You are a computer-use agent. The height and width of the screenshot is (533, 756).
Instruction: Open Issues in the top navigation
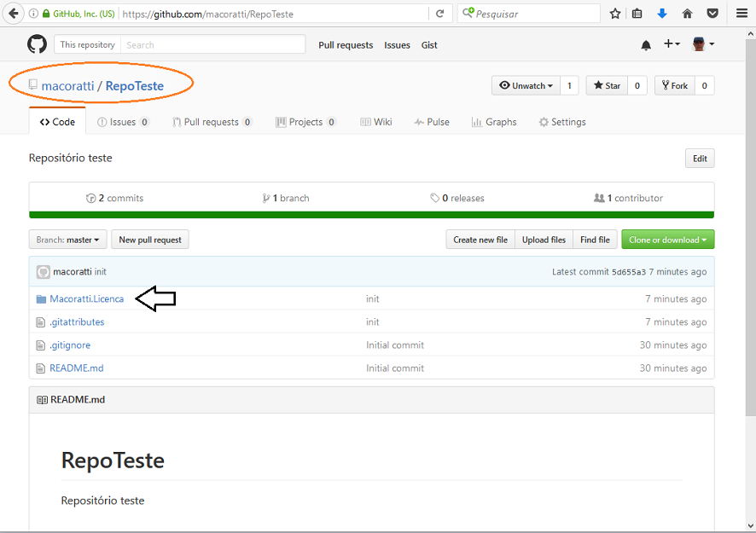398,45
